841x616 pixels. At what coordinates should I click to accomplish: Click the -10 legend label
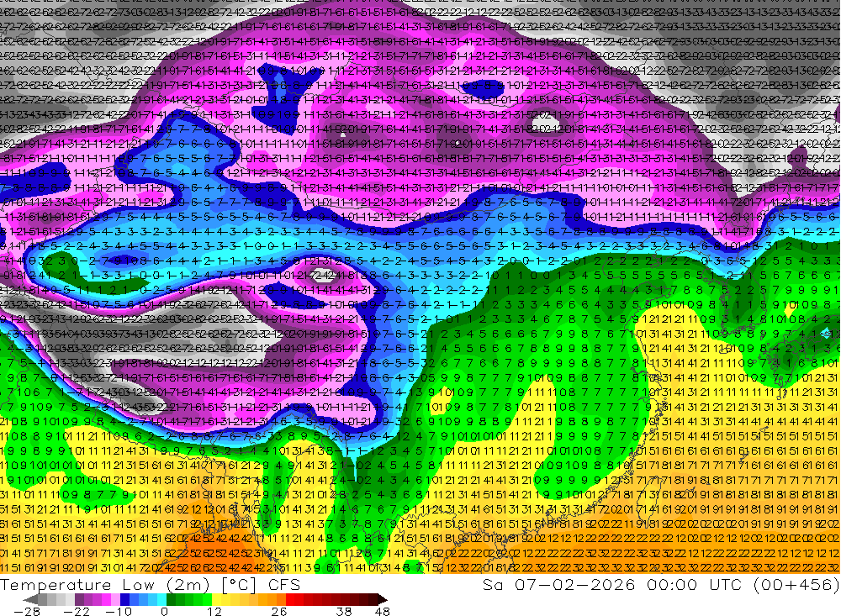pyautogui.click(x=119, y=611)
